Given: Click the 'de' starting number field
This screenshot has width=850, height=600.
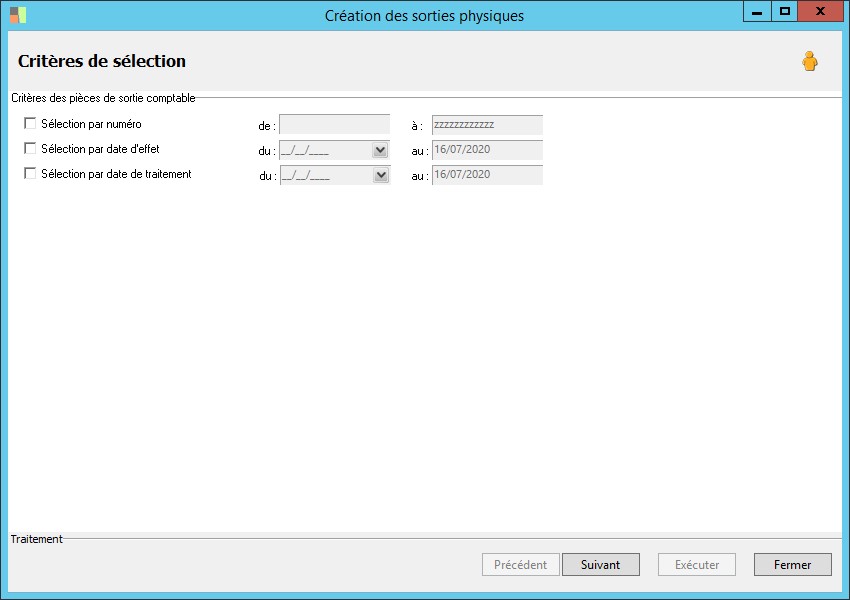Looking at the screenshot, I should pyautogui.click(x=334, y=125).
